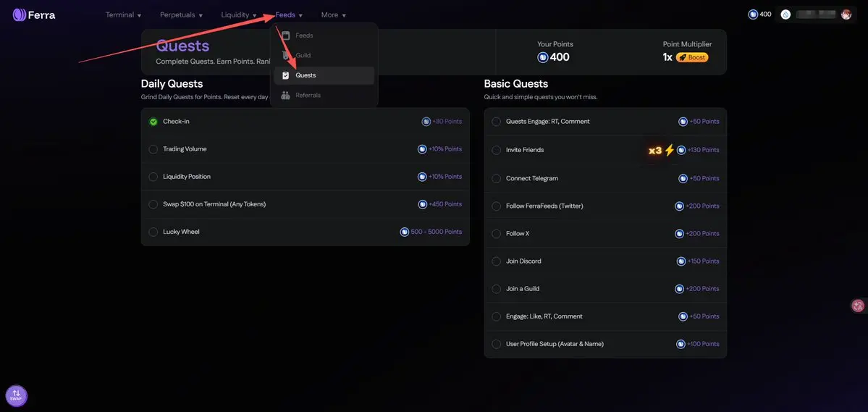The width and height of the screenshot is (868, 412).
Task: Open the blurred wallet address account menu
Action: (815, 14)
